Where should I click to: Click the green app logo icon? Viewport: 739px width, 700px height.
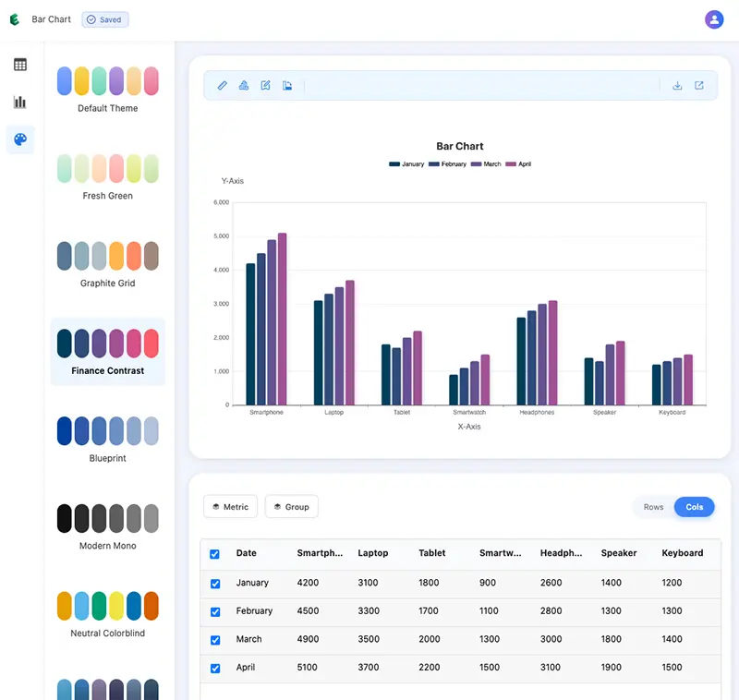click(x=15, y=19)
